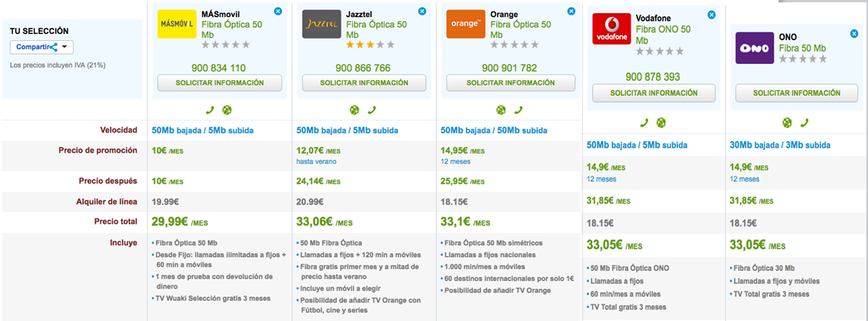This screenshot has width=868, height=321.
Task: Click the Precio después row label
Action: (x=108, y=181)
